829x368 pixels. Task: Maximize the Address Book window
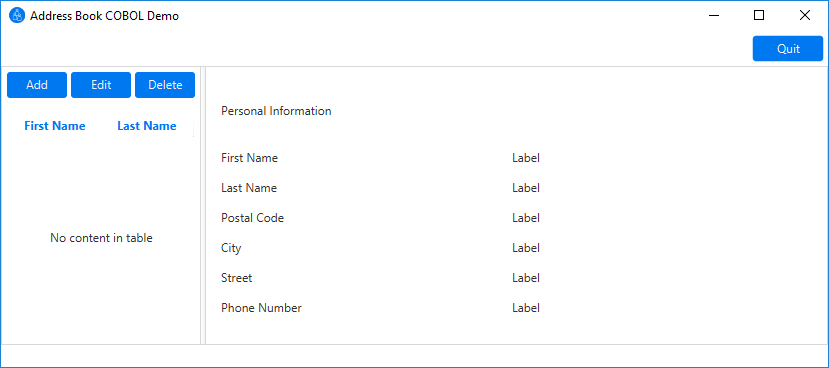click(x=759, y=16)
